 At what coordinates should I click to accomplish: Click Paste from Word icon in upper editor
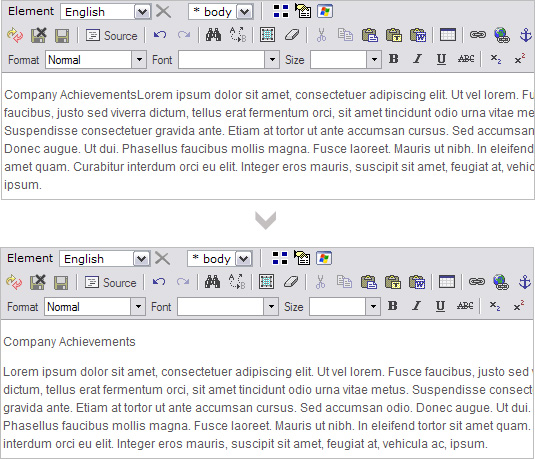[418, 35]
